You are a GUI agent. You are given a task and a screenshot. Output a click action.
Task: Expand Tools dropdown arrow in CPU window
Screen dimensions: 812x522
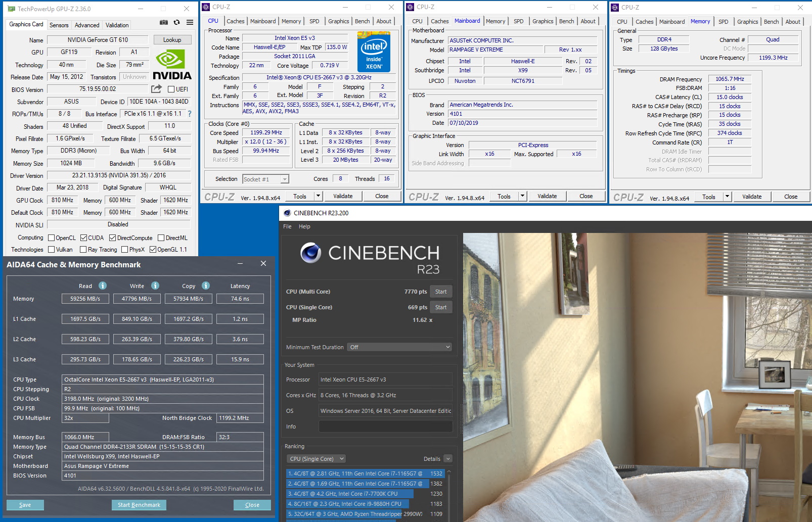point(318,196)
